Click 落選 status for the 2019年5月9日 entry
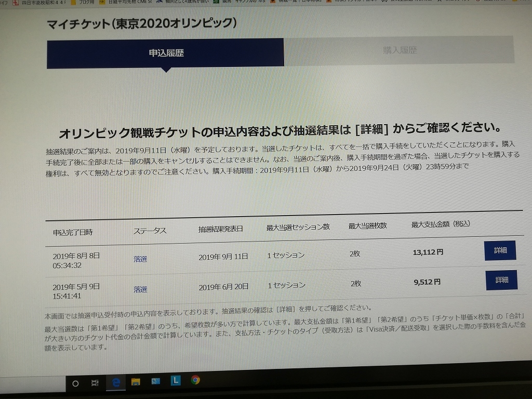 click(140, 289)
